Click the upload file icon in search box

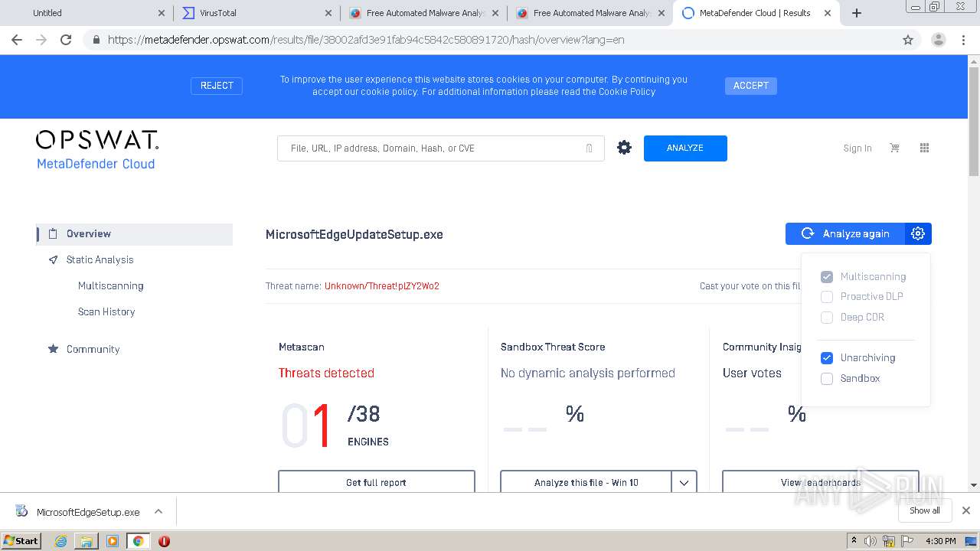point(589,148)
